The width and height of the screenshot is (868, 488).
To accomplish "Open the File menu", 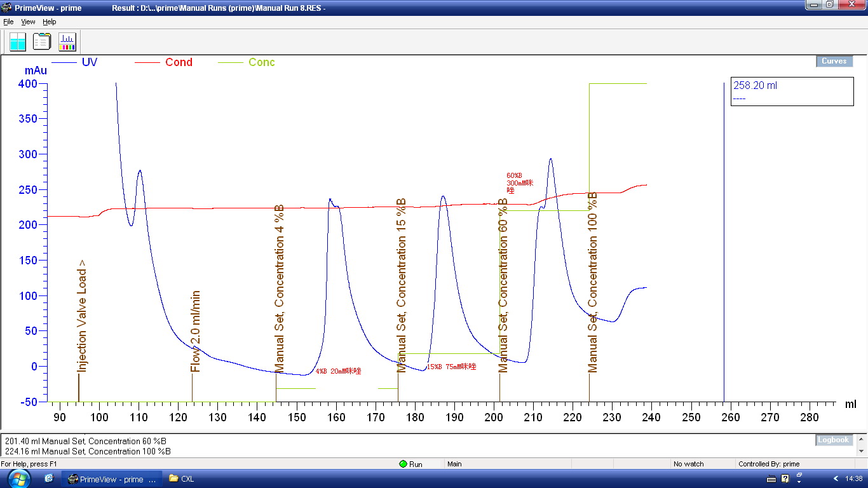I will click(x=8, y=22).
